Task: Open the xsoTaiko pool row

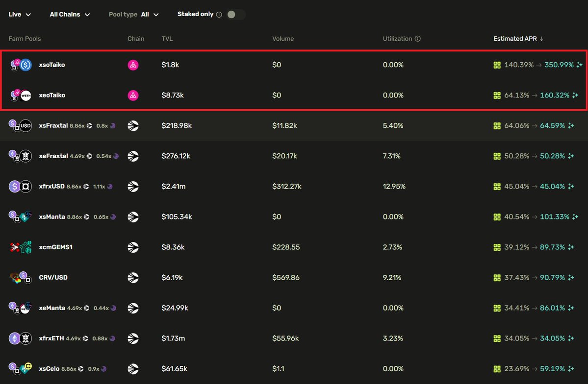Action: (294, 65)
